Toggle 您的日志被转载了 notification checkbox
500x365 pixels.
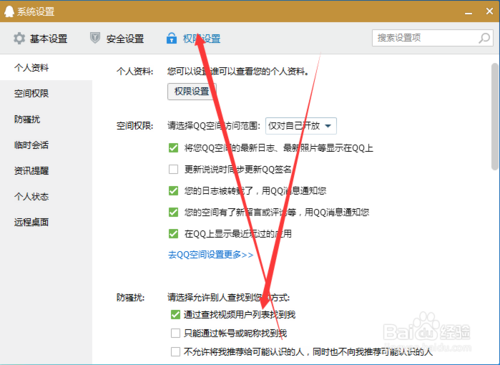tap(173, 191)
